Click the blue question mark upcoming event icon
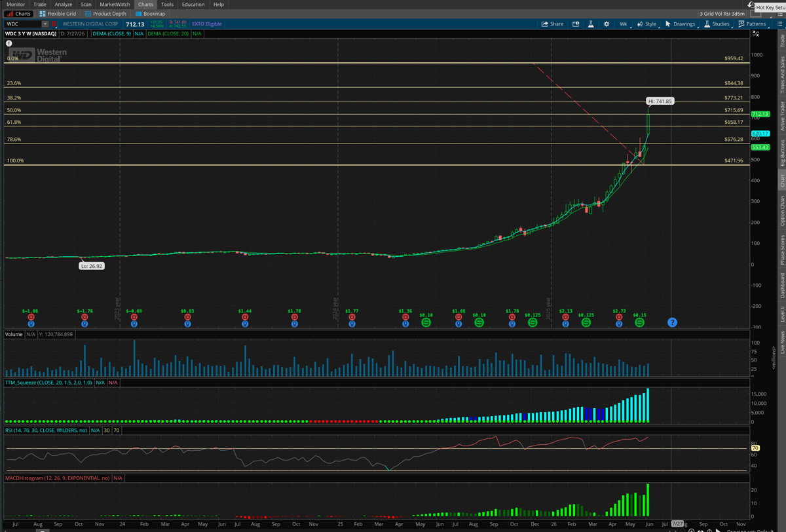 point(672,322)
